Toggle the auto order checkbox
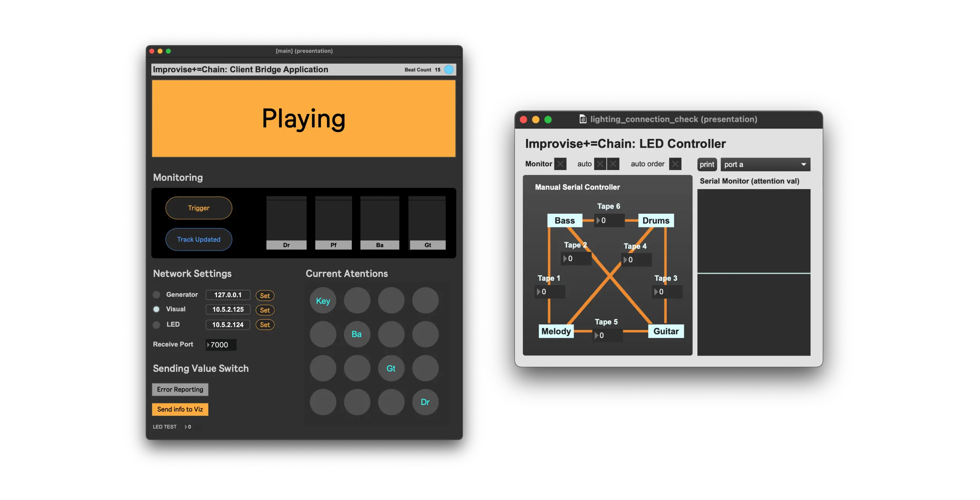Image resolution: width=980 pixels, height=500 pixels. [675, 164]
